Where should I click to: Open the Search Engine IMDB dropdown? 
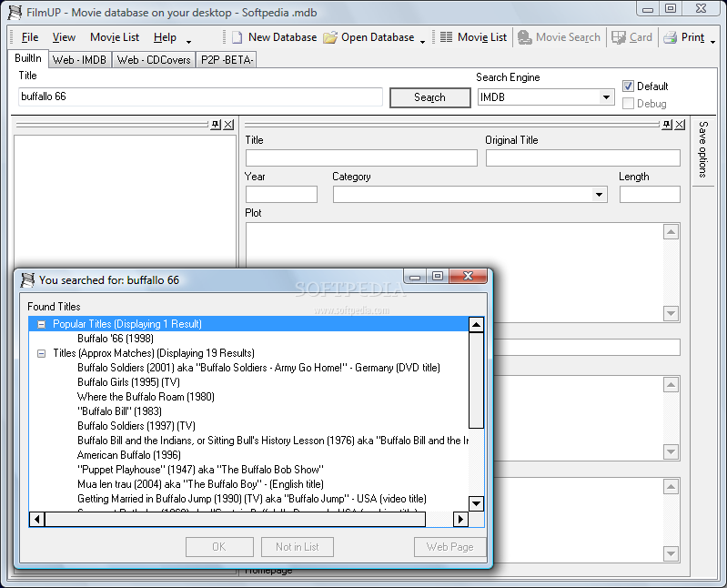point(605,97)
